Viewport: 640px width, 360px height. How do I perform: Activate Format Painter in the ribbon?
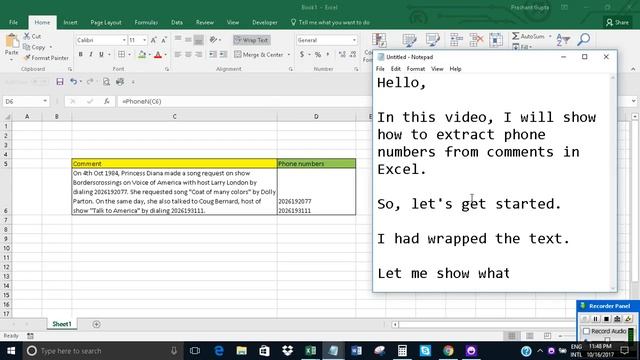(46, 58)
